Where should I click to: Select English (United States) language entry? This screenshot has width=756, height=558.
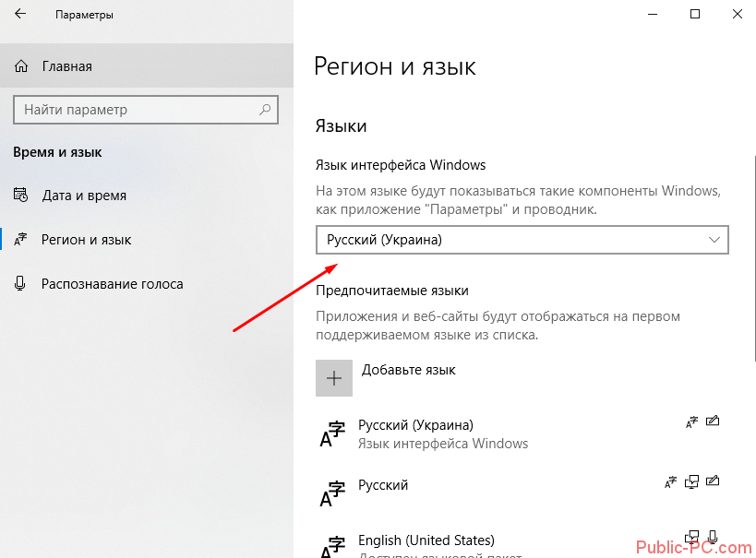(x=521, y=544)
